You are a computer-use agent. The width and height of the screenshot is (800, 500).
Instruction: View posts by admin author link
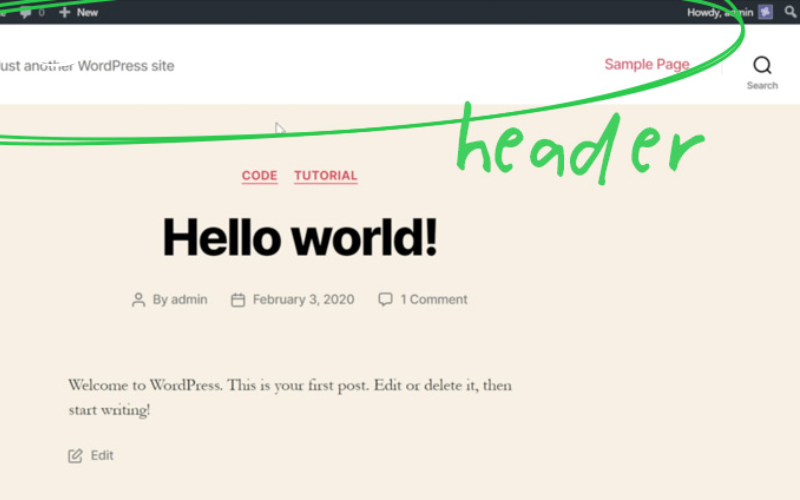point(189,299)
